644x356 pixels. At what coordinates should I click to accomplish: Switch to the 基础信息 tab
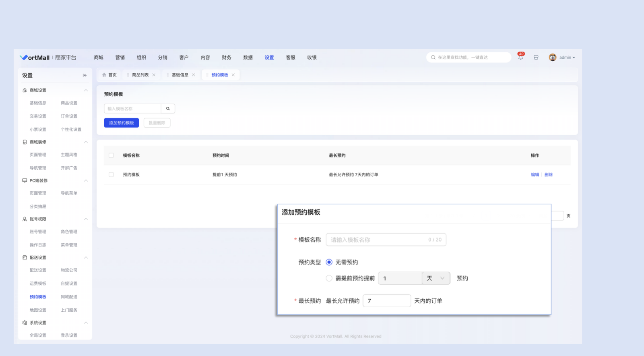pos(180,75)
